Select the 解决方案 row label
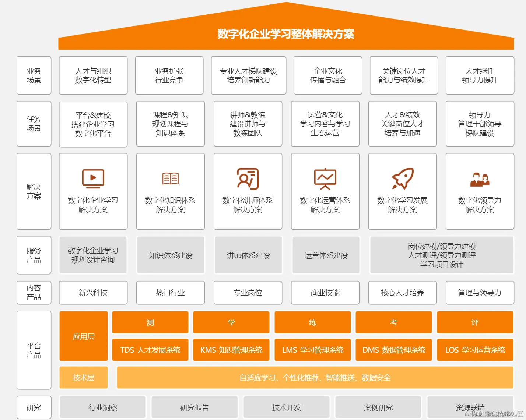This screenshot has height=420, width=526. [x=34, y=191]
